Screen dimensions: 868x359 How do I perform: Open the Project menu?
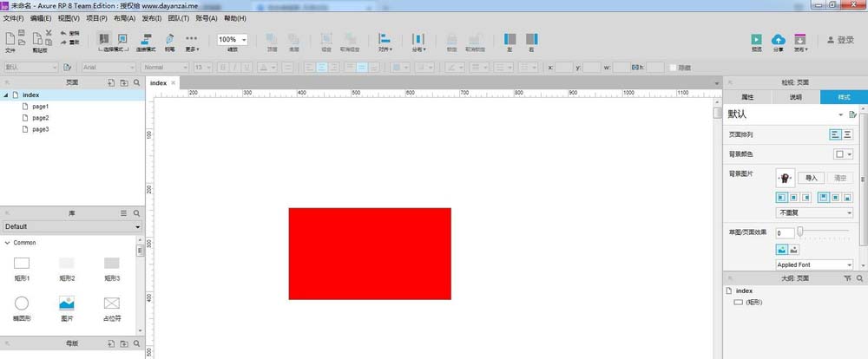(96, 18)
